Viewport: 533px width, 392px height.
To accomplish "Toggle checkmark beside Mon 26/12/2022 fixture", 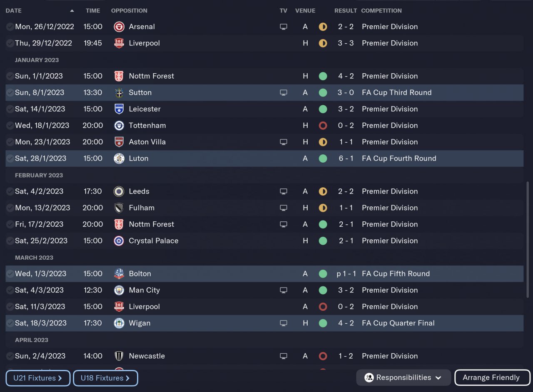I will coord(10,27).
